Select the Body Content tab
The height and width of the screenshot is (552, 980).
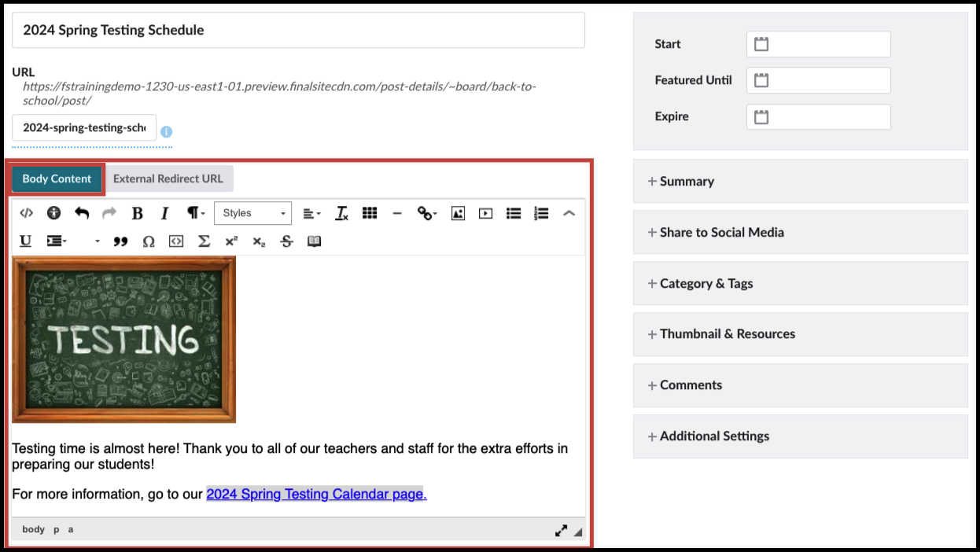click(57, 178)
